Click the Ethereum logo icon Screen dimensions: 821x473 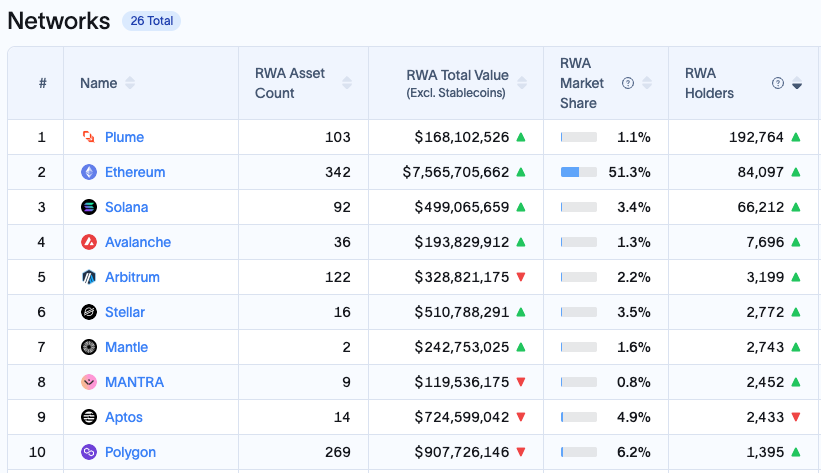[x=89, y=172]
